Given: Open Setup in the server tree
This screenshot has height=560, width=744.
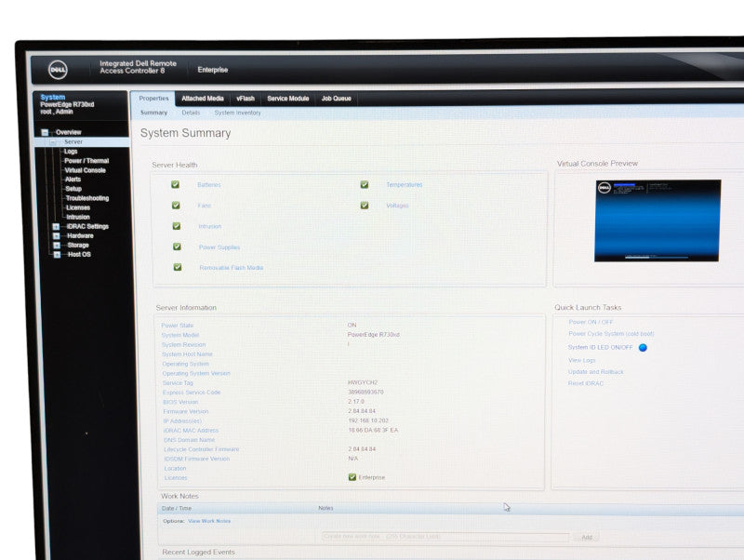Looking at the screenshot, I should tap(73, 189).
